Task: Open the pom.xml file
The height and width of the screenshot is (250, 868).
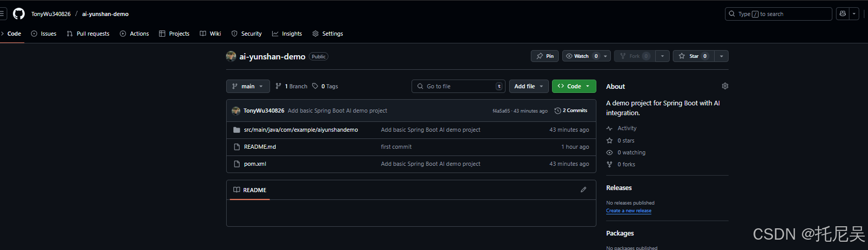Action: point(255,164)
